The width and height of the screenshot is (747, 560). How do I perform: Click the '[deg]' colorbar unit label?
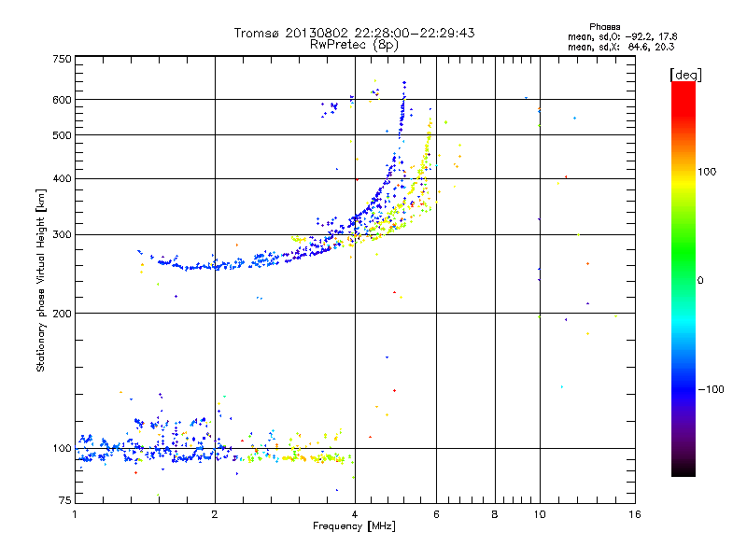[685, 75]
